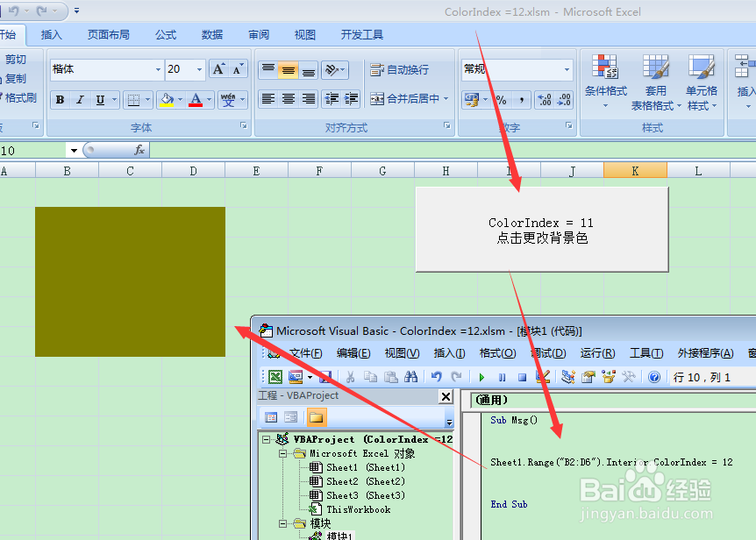756x540 pixels.
Task: Pick the red font color swatch
Action: click(196, 103)
